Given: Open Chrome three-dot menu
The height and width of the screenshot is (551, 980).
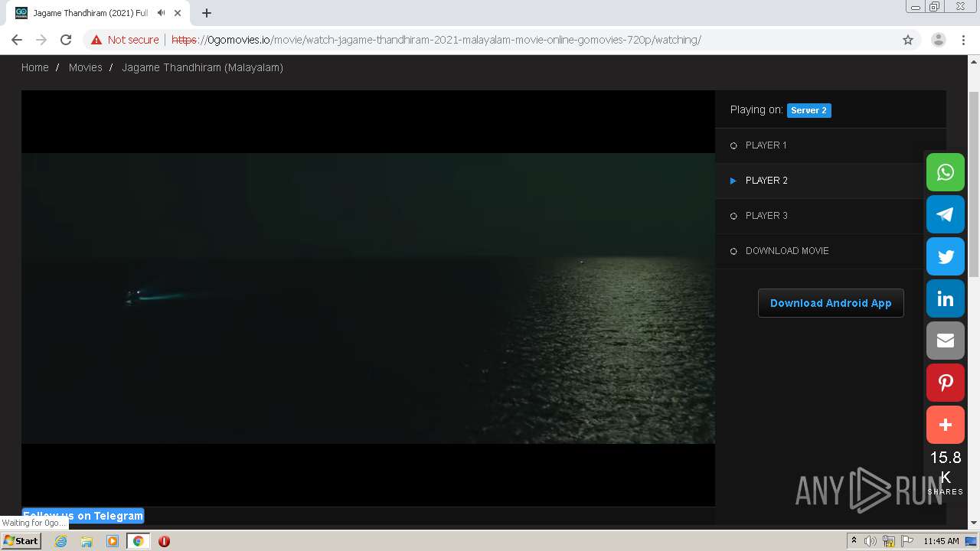Looking at the screenshot, I should [x=964, y=40].
